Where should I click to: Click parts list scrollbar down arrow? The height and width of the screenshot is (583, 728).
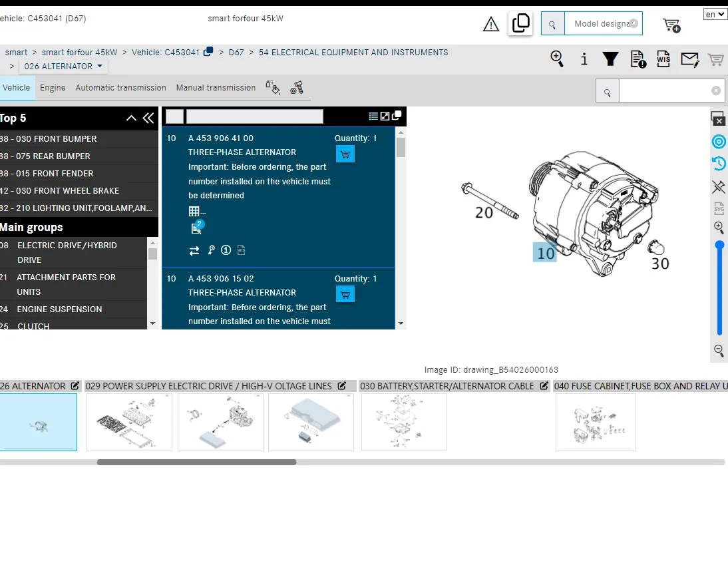pos(401,323)
